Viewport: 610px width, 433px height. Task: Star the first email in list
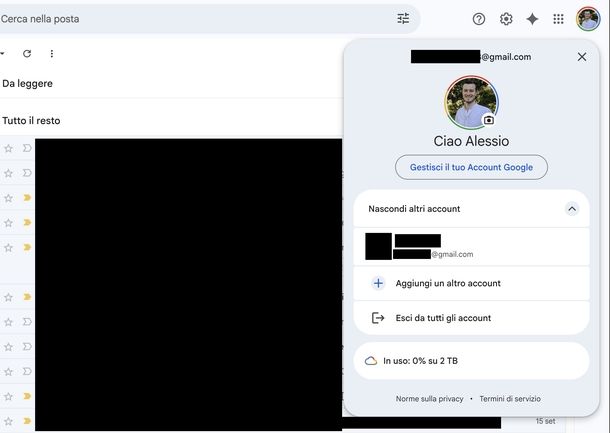point(9,148)
